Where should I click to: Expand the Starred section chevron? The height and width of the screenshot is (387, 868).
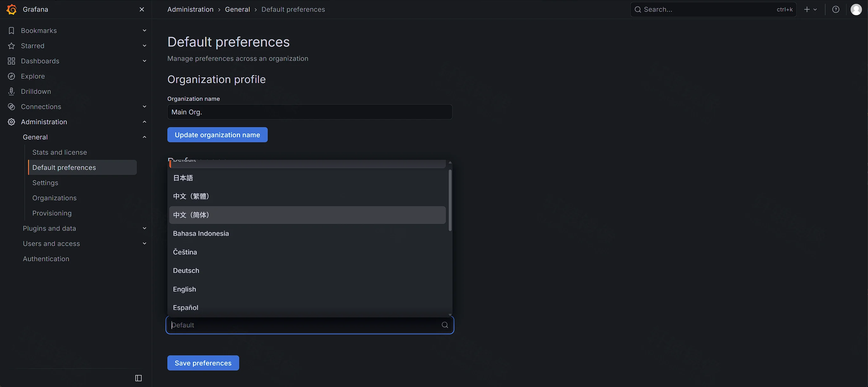(145, 46)
